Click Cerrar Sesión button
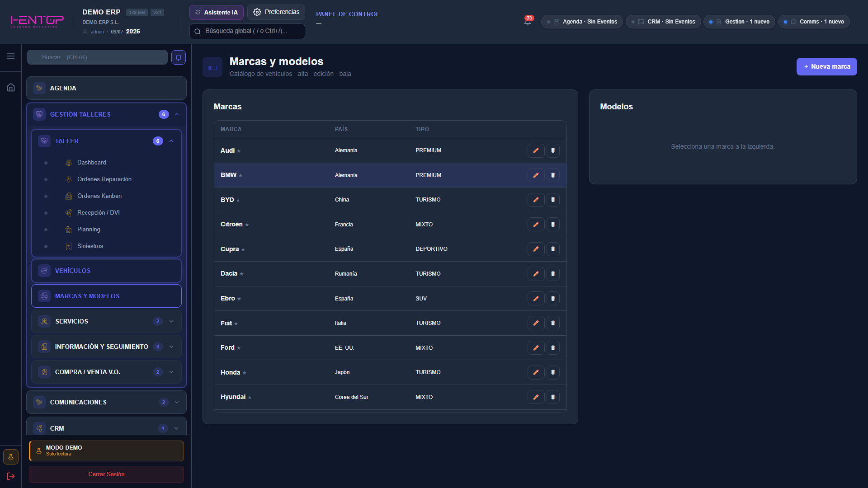Screen dimensions: 868x488 [x=107, y=474]
